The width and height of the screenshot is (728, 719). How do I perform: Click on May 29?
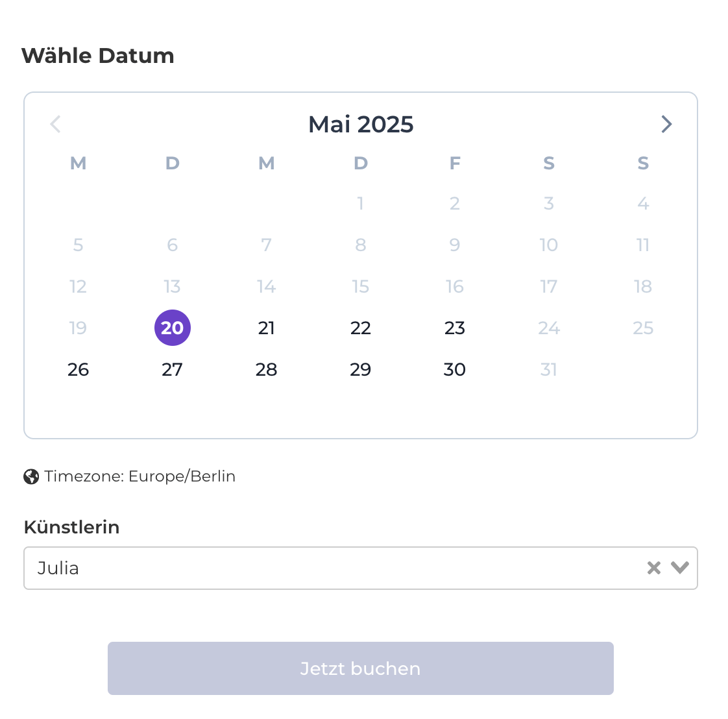(361, 369)
